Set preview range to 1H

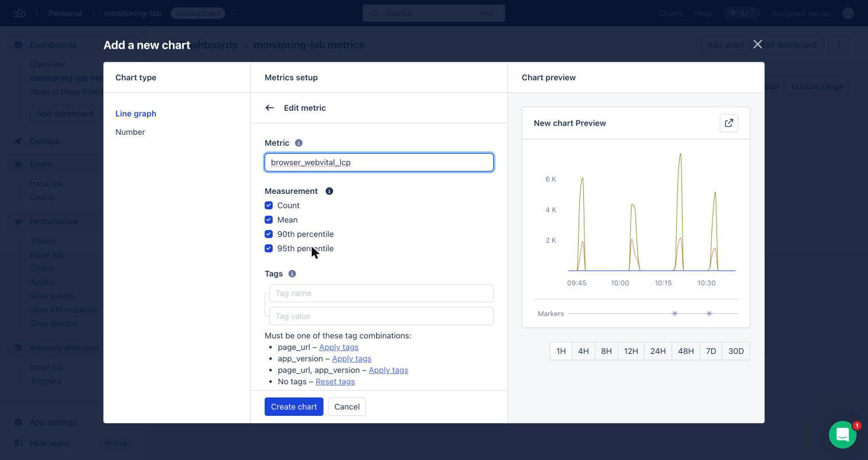click(561, 351)
